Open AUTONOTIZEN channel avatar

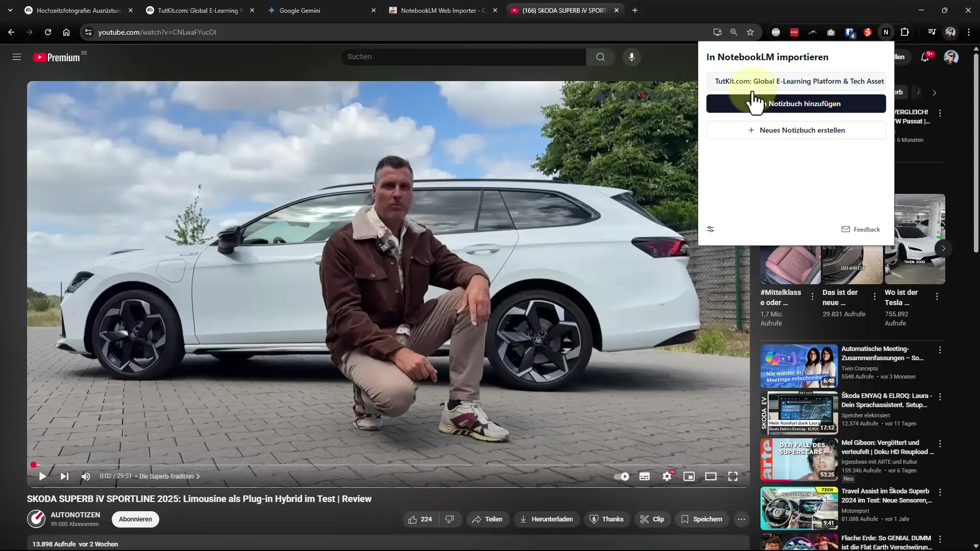tap(36, 519)
